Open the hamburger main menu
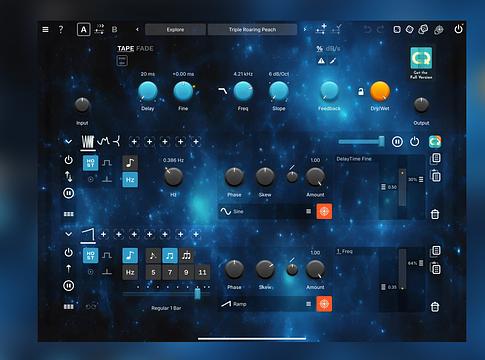 pos(45,30)
